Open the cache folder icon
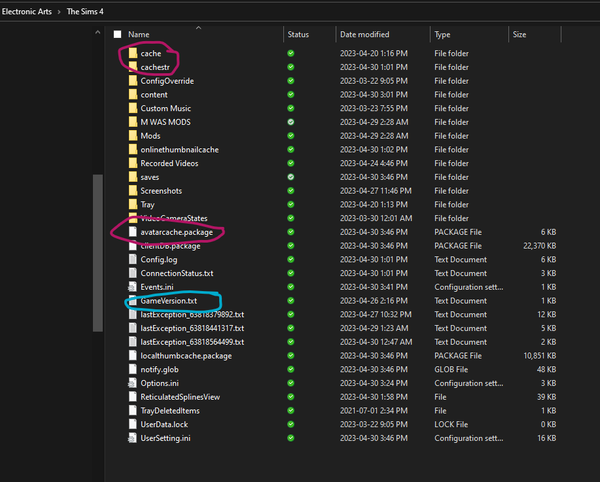Screen dimensions: 600x482 click(133, 53)
